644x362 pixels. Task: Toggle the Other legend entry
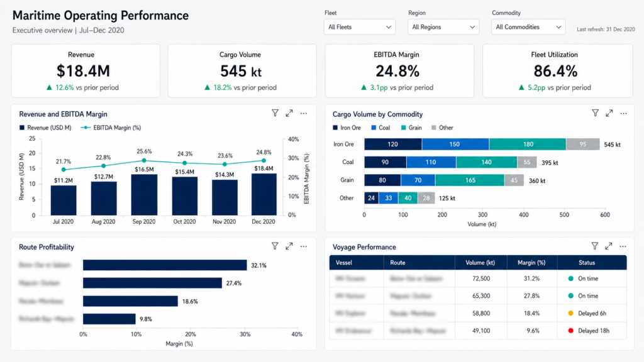click(x=442, y=128)
